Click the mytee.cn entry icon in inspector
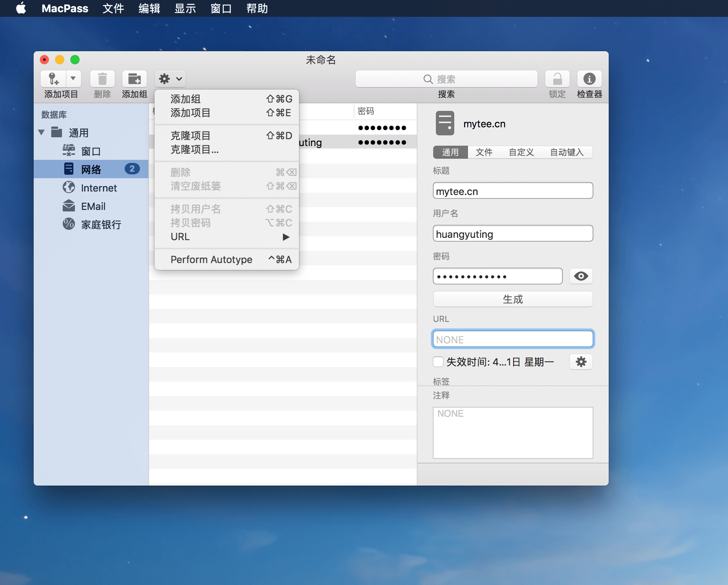This screenshot has width=728, height=585. (445, 123)
